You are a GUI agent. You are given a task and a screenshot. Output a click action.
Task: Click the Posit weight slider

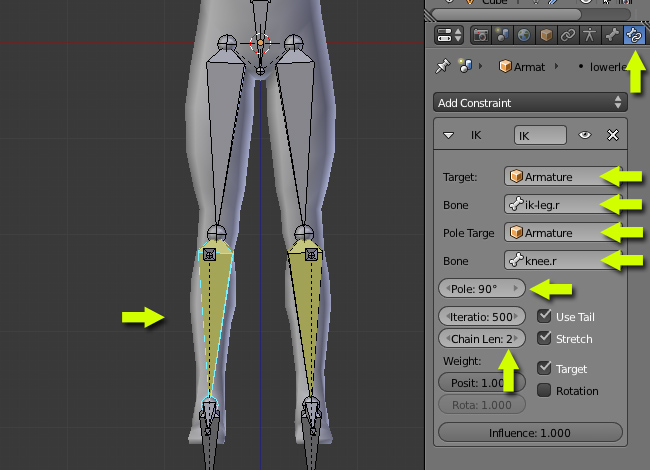coord(482,383)
